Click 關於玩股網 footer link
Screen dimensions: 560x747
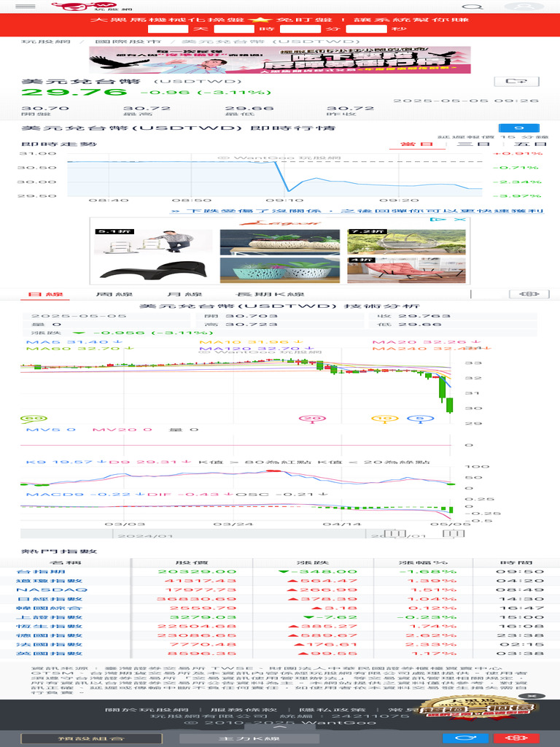tap(147, 710)
